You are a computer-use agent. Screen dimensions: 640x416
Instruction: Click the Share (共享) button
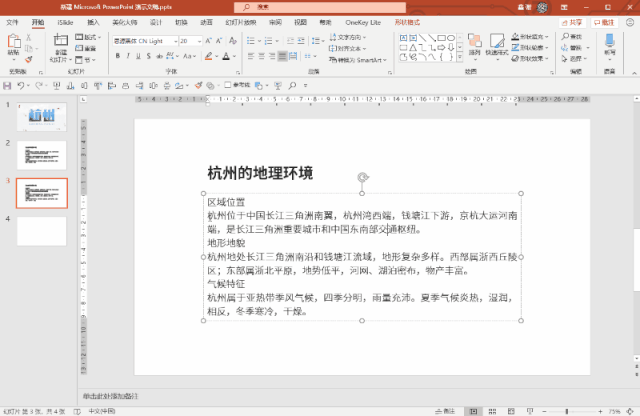tap(572, 22)
